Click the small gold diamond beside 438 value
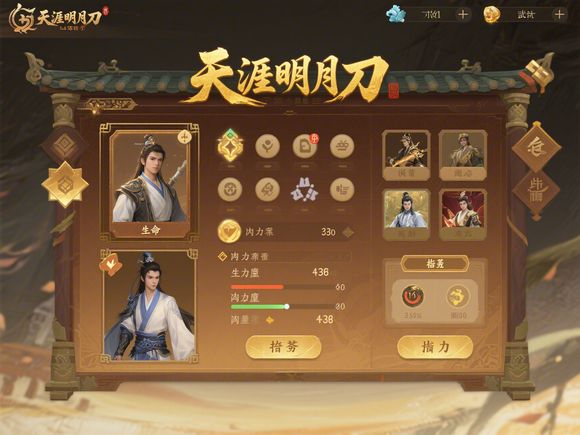 [x=270, y=320]
